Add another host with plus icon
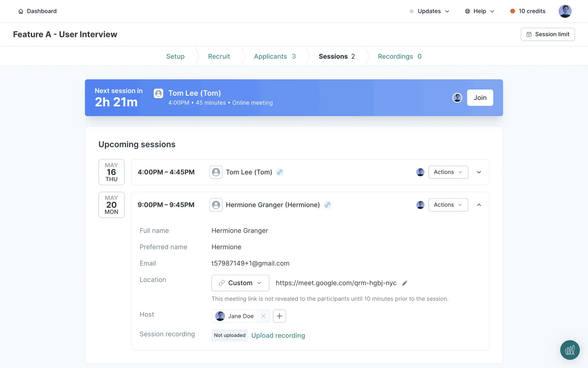The image size is (588, 368). pos(279,316)
